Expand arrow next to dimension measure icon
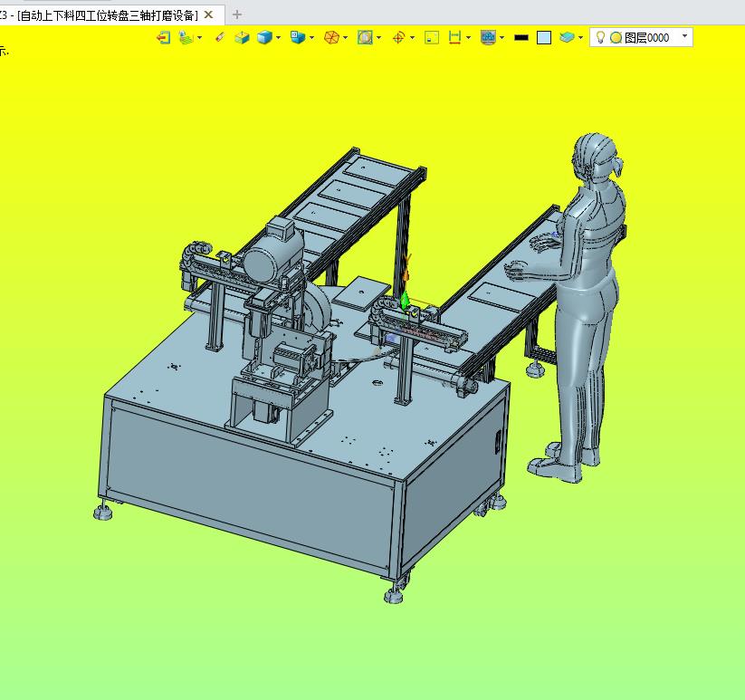The width and height of the screenshot is (745, 700). click(469, 37)
